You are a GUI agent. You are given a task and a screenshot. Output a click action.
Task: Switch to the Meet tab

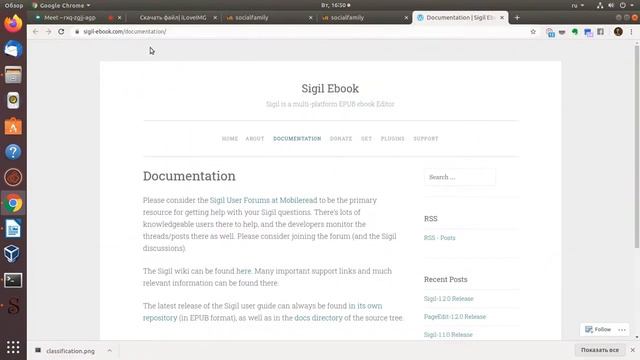[x=69, y=18]
